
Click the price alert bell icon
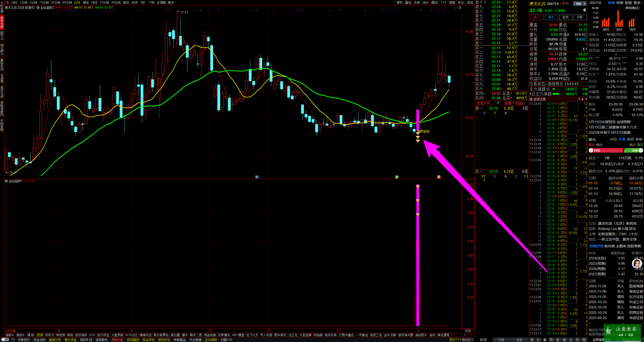585,10
